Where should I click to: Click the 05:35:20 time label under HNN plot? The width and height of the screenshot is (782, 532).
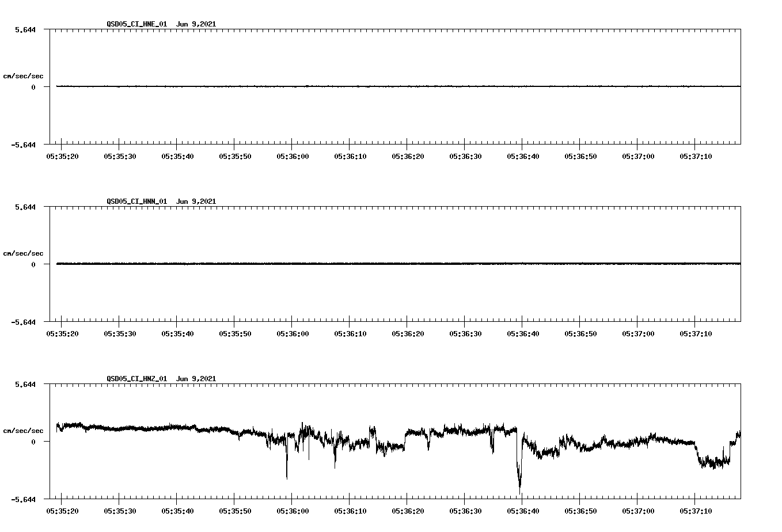(62, 334)
